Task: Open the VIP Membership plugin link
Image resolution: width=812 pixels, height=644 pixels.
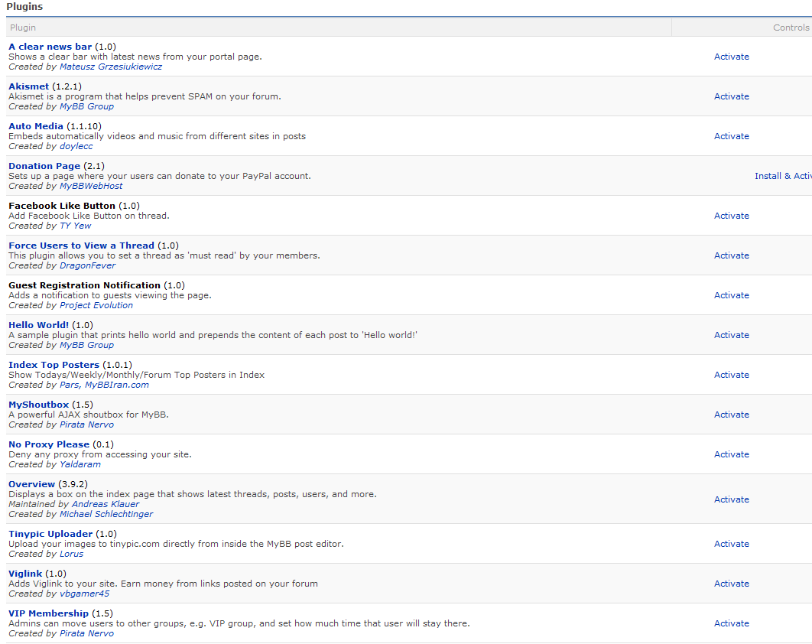Action: [48, 614]
